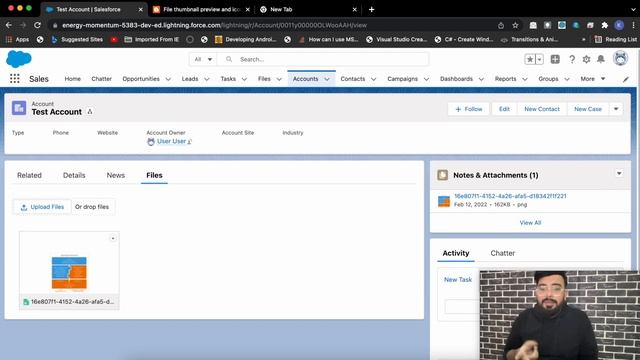
Task: Click the Upload Files button
Action: click(x=42, y=207)
